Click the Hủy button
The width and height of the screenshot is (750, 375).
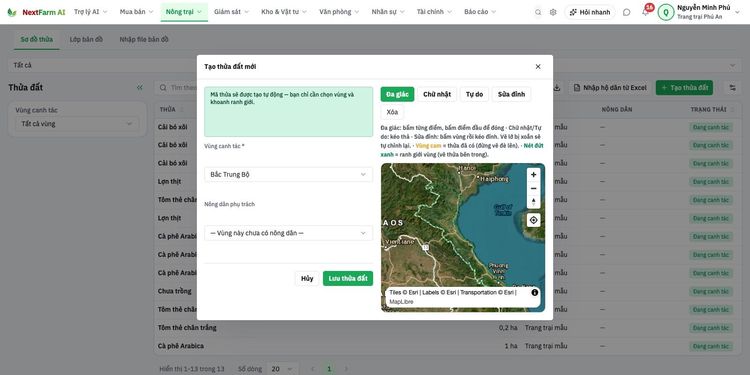tap(307, 278)
